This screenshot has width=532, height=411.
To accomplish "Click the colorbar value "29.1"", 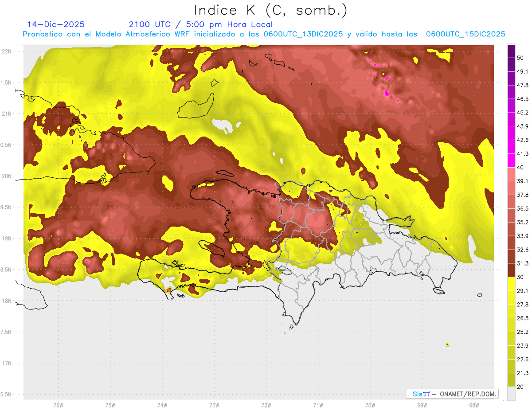I will point(522,291).
